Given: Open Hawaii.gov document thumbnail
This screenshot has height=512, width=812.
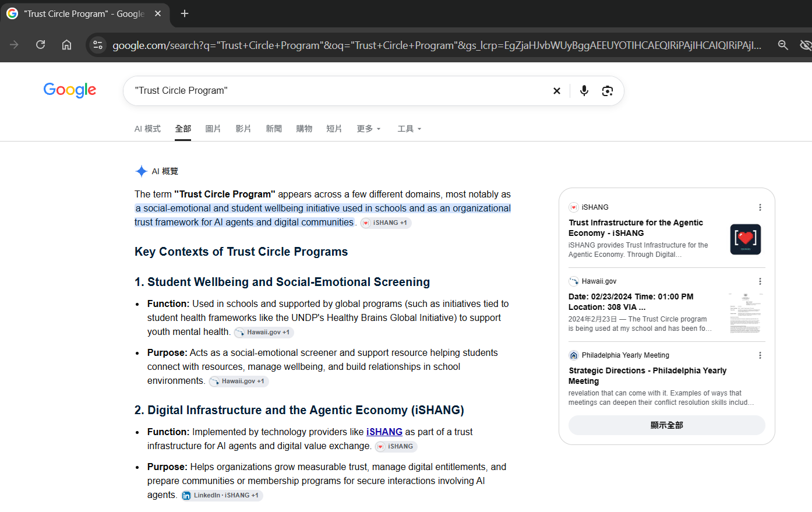Looking at the screenshot, I should [x=745, y=313].
